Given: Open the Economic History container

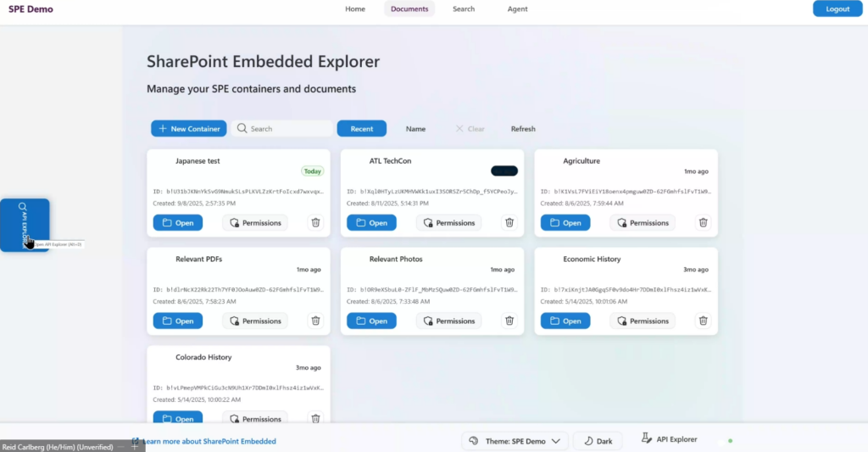Looking at the screenshot, I should click(565, 321).
